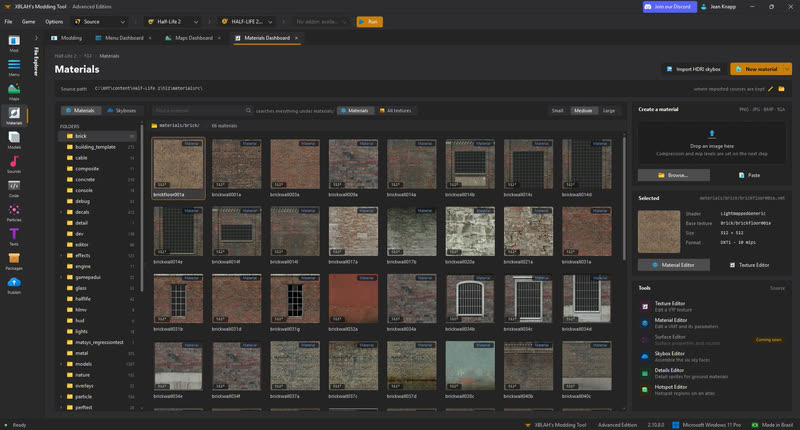Click the Made in Brazil flag entry
The height and width of the screenshot is (430, 800).
click(x=772, y=424)
